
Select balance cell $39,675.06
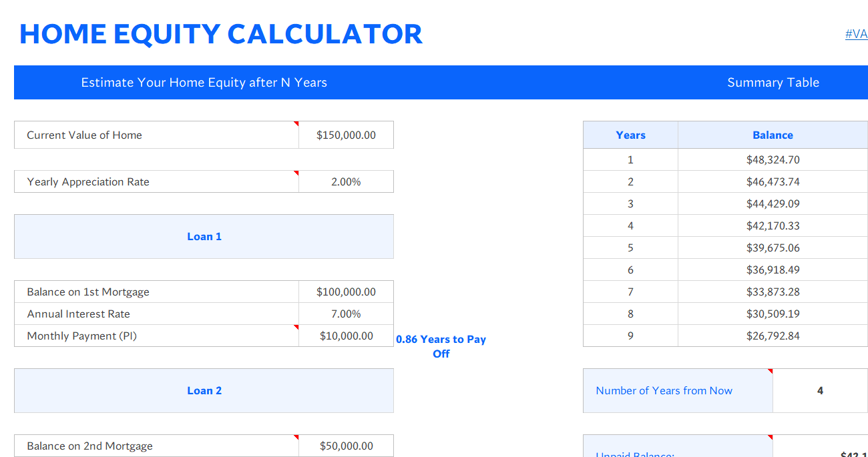[773, 248]
